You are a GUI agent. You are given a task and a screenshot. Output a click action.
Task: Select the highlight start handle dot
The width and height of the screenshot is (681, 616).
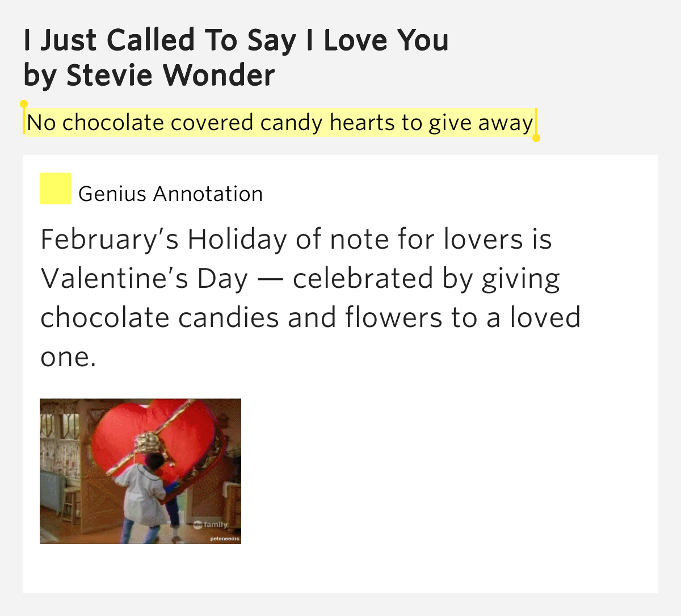[24, 104]
